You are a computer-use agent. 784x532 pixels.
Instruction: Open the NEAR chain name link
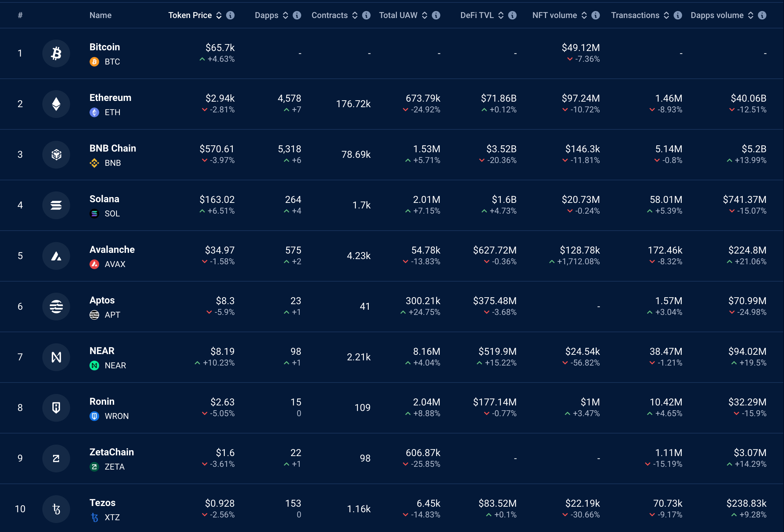102,351
